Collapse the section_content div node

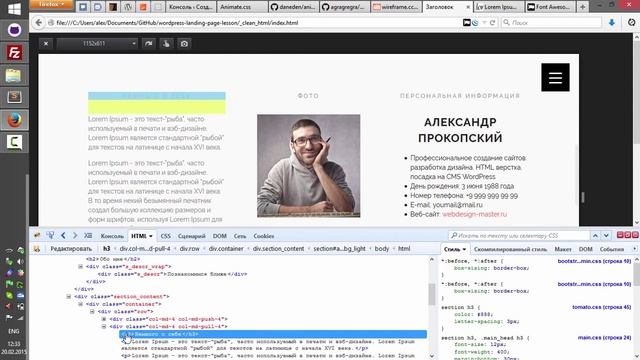[69, 297]
